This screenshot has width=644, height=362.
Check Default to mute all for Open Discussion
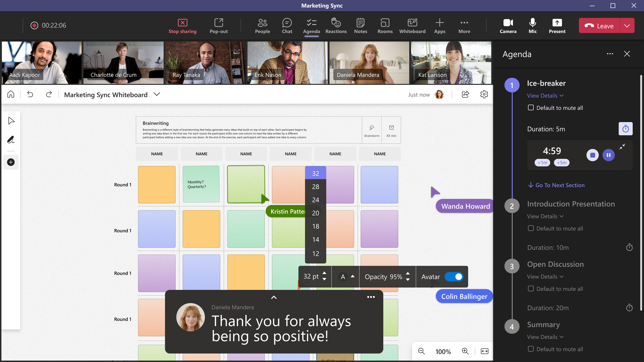coord(531,288)
